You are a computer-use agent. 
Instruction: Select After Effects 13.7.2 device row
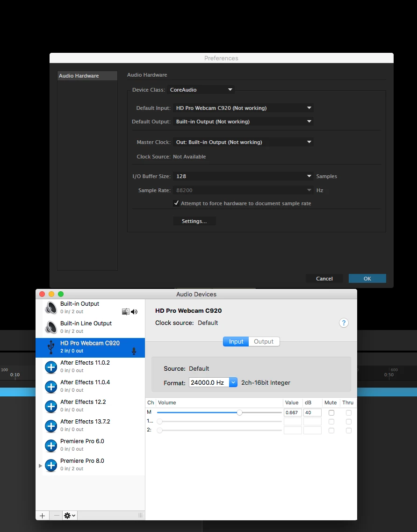pyautogui.click(x=90, y=425)
